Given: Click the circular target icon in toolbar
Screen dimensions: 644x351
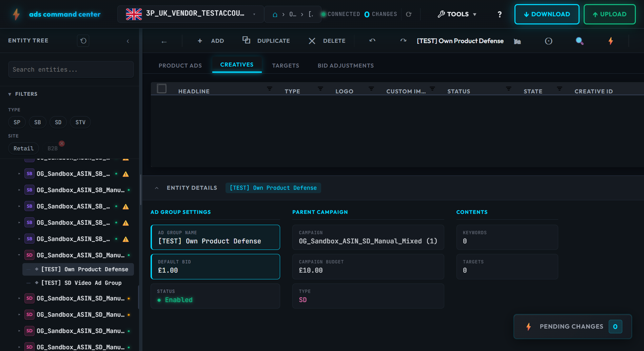Looking at the screenshot, I should point(548,41).
